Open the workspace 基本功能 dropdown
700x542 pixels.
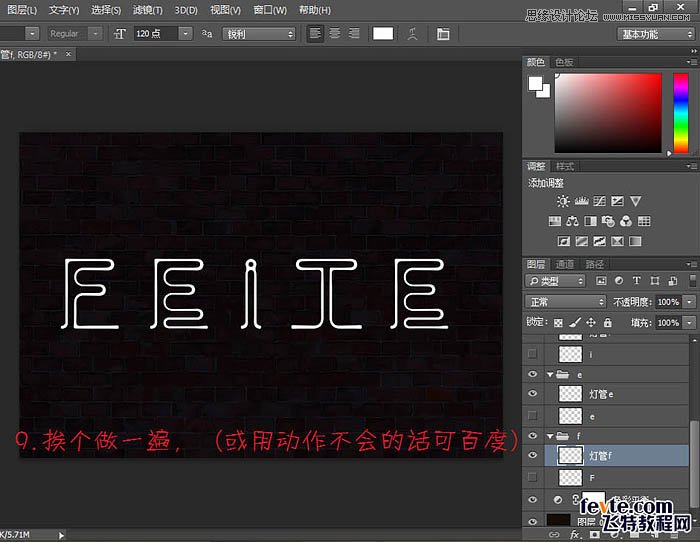coord(656,34)
